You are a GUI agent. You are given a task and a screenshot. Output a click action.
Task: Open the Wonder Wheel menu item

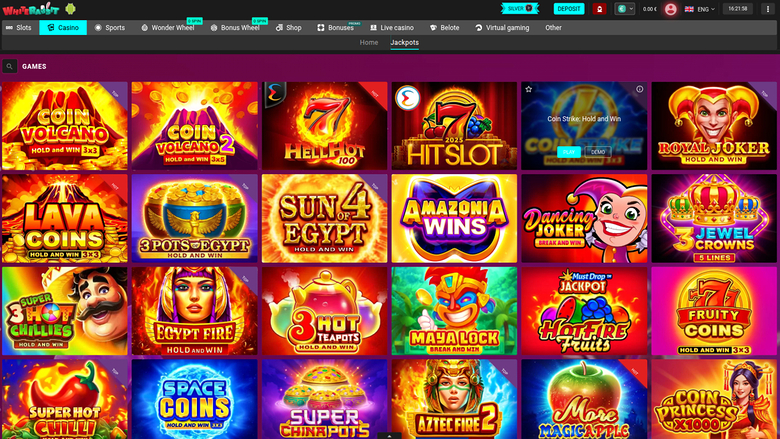pyautogui.click(x=168, y=28)
